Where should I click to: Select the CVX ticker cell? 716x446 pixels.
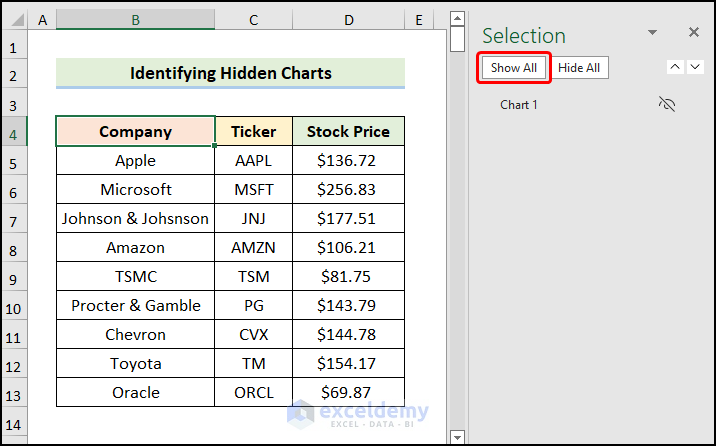tap(253, 334)
